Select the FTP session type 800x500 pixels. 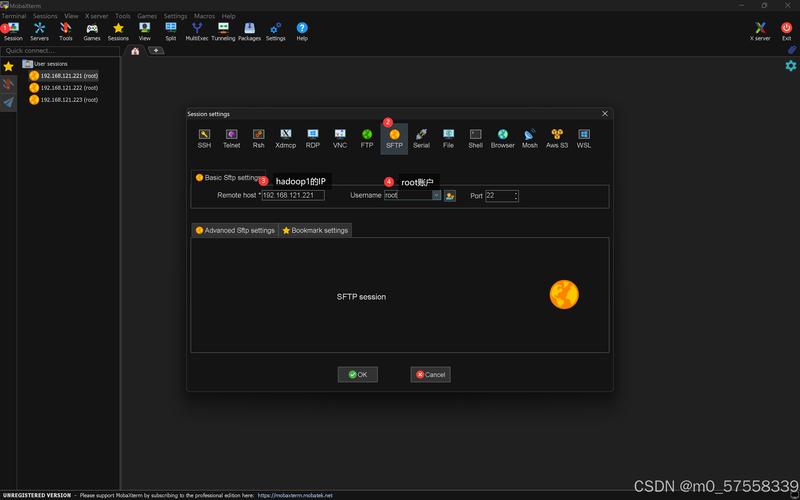(x=367, y=138)
